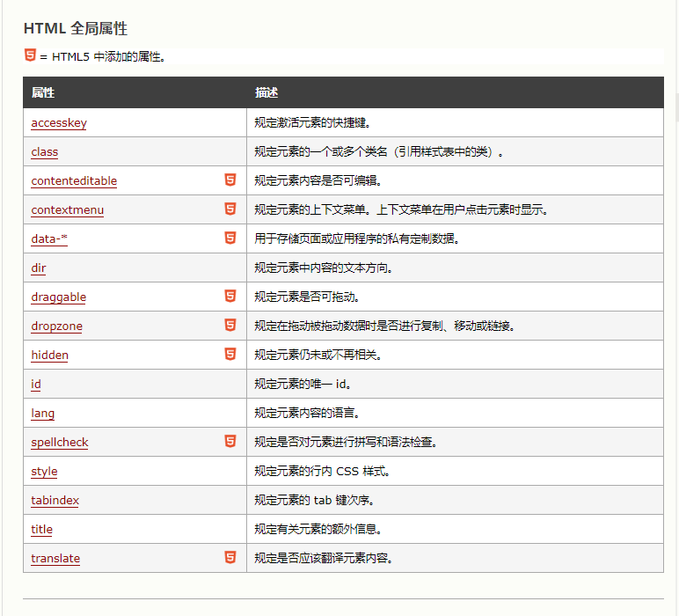Click HTML5 icon in contextmenu row
The width and height of the screenshot is (679, 616).
(x=230, y=209)
